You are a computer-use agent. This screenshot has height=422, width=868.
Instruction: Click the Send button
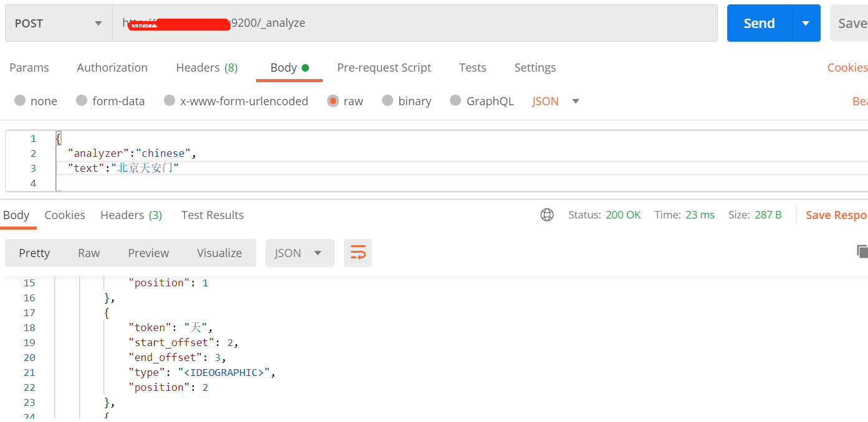pyautogui.click(x=759, y=23)
